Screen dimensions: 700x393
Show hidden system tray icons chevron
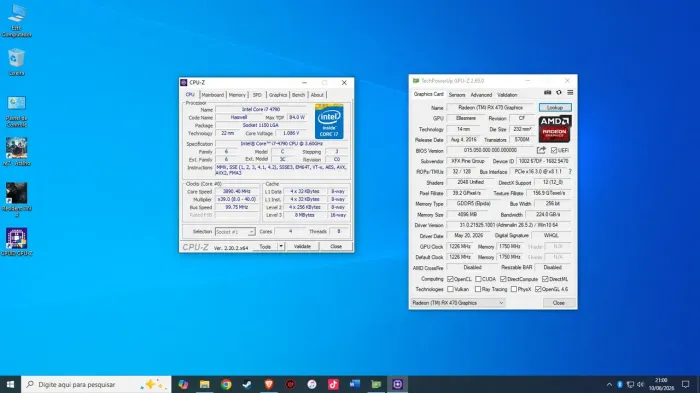coord(609,385)
